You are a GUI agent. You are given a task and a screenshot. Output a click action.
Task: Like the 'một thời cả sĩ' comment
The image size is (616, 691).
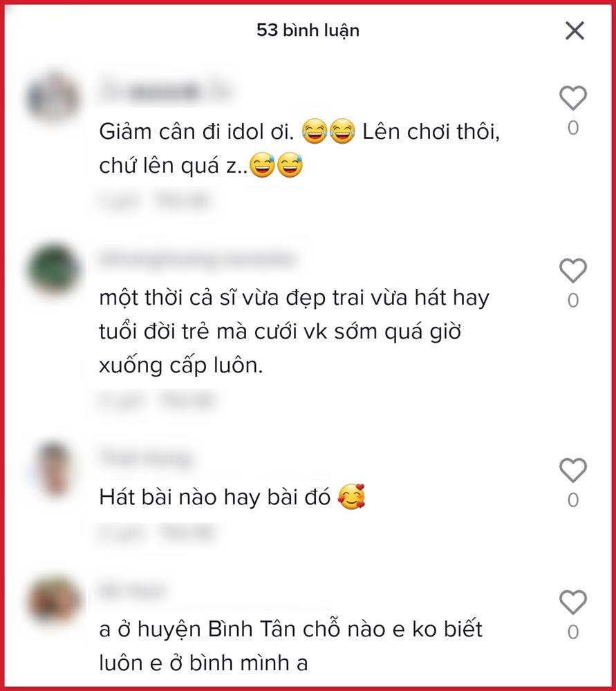point(572,270)
